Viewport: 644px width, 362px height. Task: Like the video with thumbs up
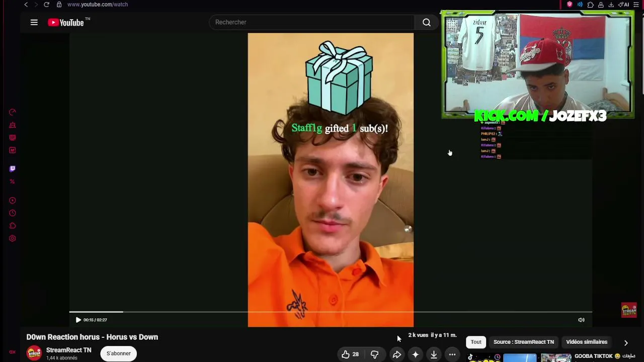350,354
